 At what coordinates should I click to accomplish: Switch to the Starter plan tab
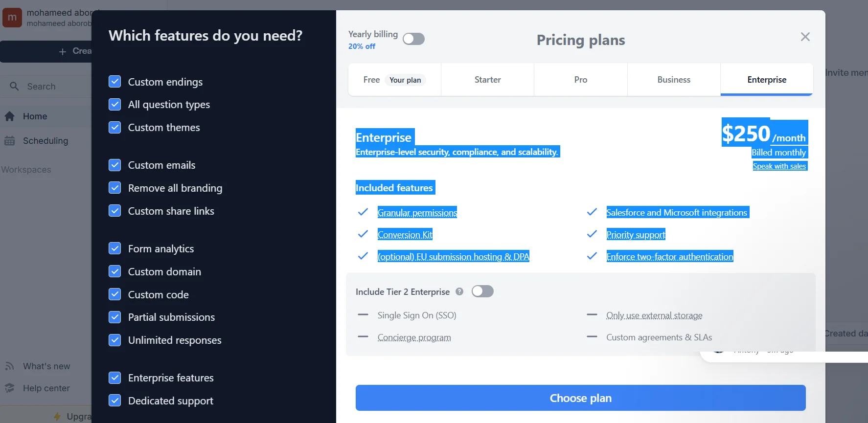pyautogui.click(x=487, y=80)
